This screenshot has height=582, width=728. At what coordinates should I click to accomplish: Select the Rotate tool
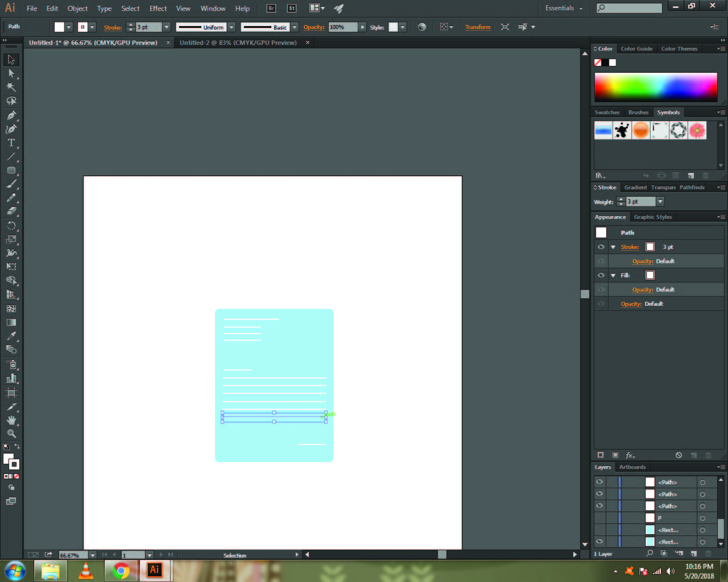11,226
